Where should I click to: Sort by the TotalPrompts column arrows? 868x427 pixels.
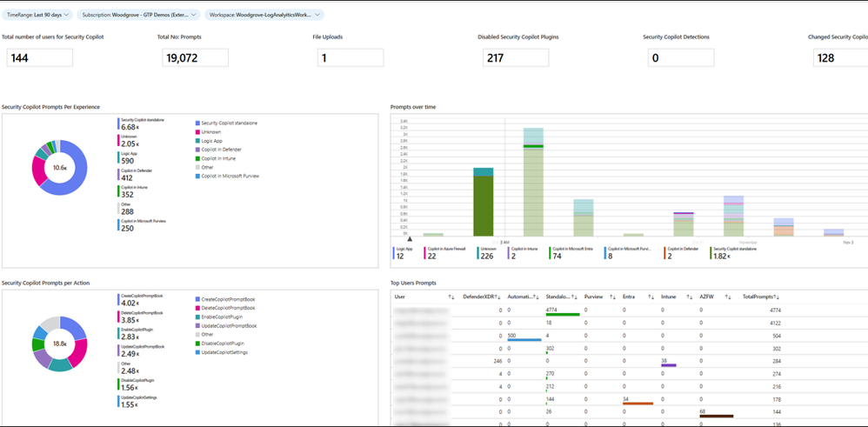pos(778,297)
